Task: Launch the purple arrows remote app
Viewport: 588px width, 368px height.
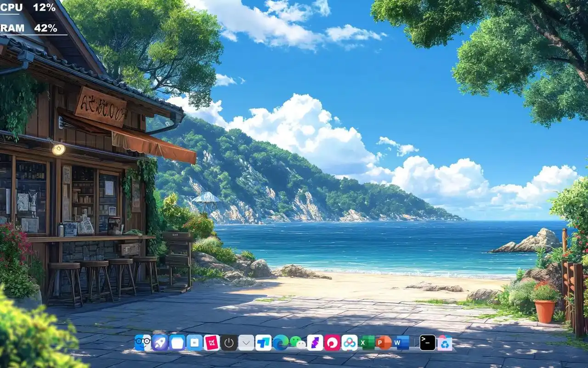Action: coord(316,343)
